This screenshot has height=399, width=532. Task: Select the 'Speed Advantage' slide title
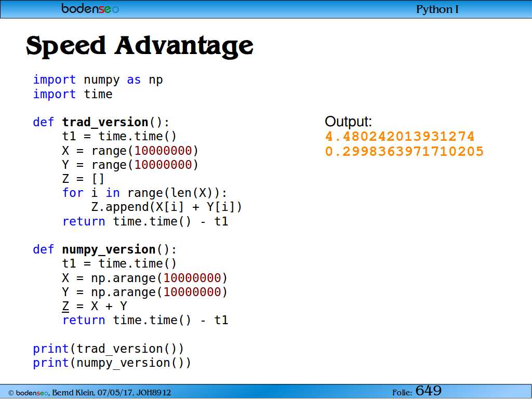click(x=139, y=46)
